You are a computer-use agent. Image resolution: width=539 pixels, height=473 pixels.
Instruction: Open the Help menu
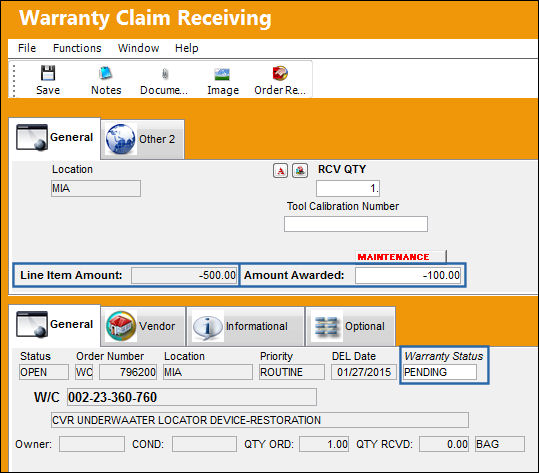pos(186,48)
